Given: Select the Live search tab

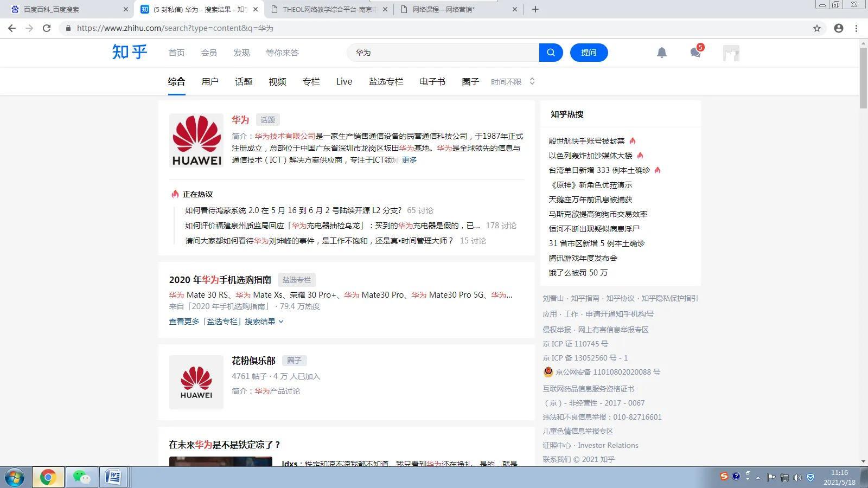Looking at the screenshot, I should point(344,81).
